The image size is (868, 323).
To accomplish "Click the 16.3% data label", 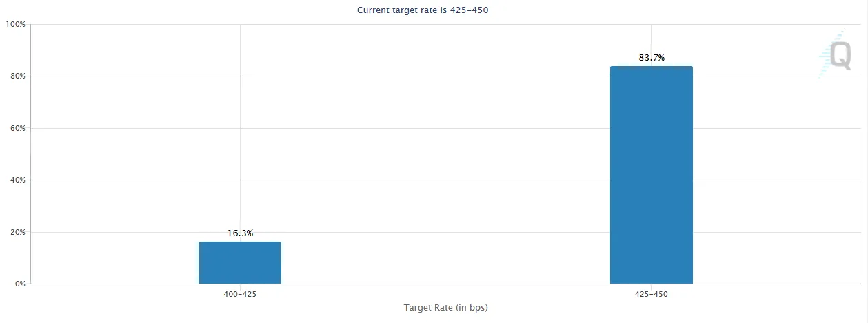I will pos(240,233).
